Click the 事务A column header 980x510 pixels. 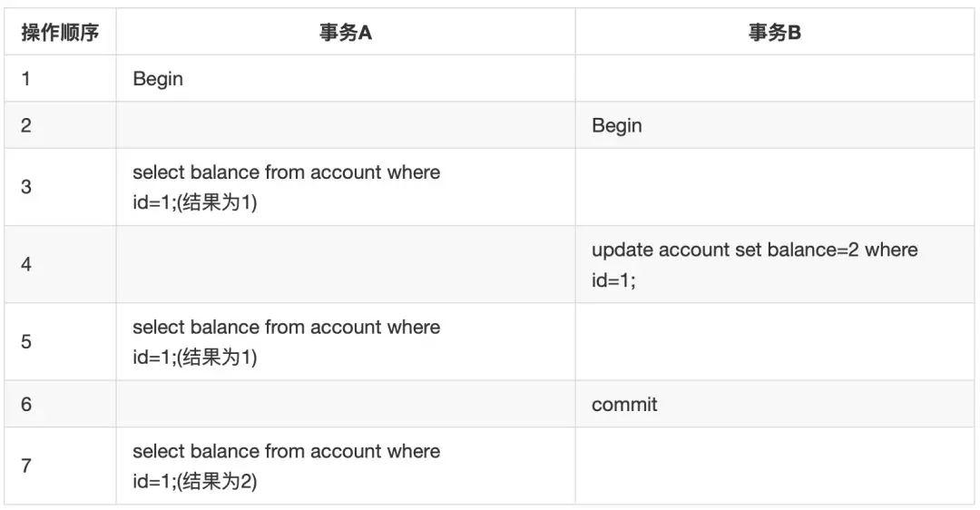[x=346, y=32]
